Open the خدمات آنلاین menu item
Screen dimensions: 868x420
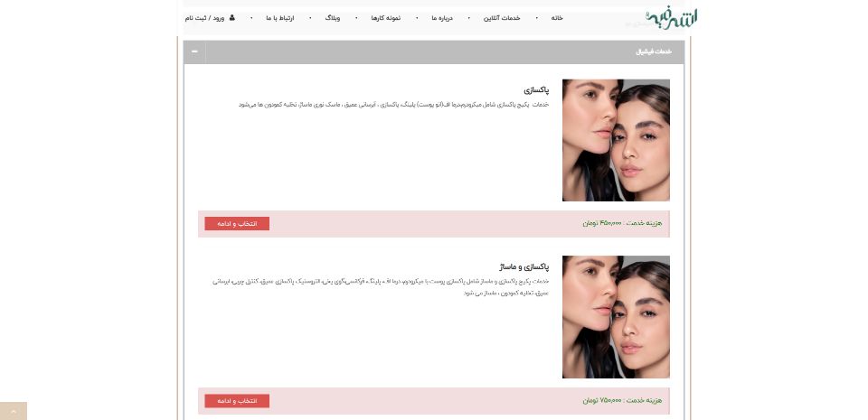[502, 18]
